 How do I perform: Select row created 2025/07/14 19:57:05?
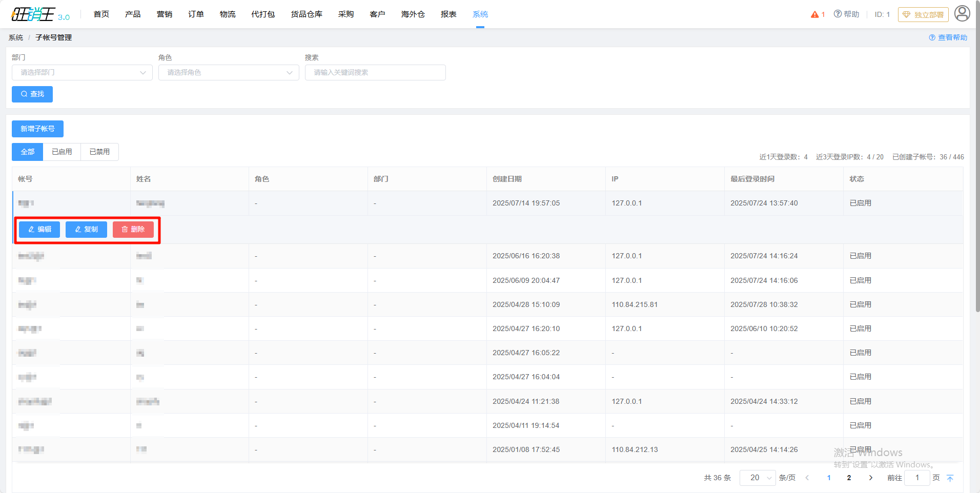[x=487, y=203]
